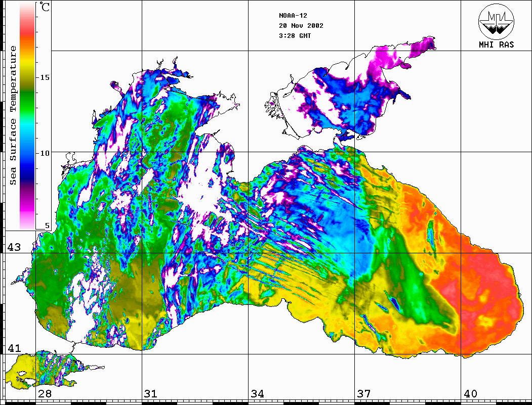This screenshot has height=405, width=532.
Task: Click the longitude label 40
Action: tap(470, 393)
